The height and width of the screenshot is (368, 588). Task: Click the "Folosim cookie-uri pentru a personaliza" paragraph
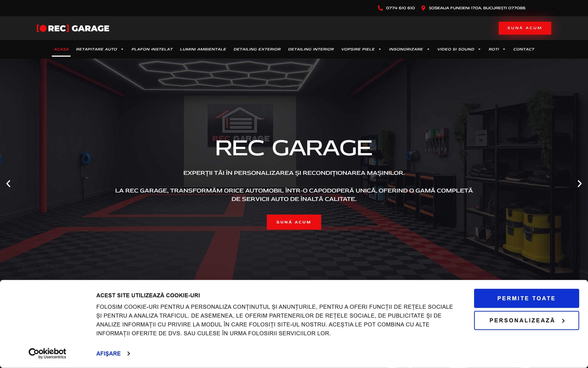pos(275,320)
